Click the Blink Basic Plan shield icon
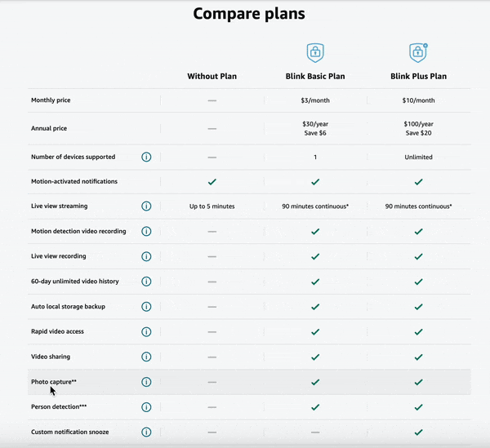 [315, 53]
